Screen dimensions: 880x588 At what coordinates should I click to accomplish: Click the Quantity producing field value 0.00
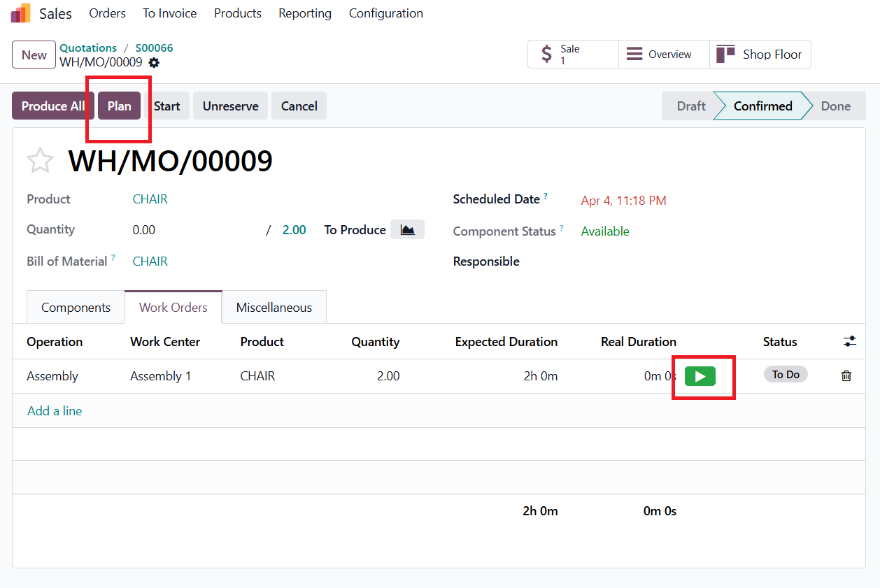click(x=144, y=230)
